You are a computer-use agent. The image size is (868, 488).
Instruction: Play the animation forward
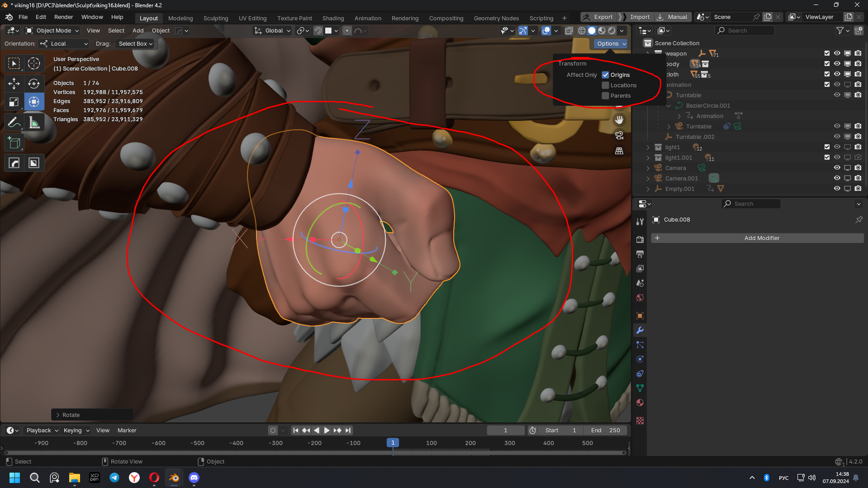pyautogui.click(x=327, y=431)
